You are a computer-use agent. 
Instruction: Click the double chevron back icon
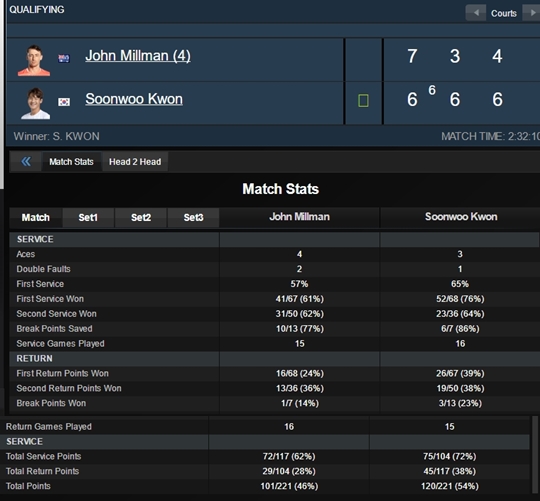(26, 161)
